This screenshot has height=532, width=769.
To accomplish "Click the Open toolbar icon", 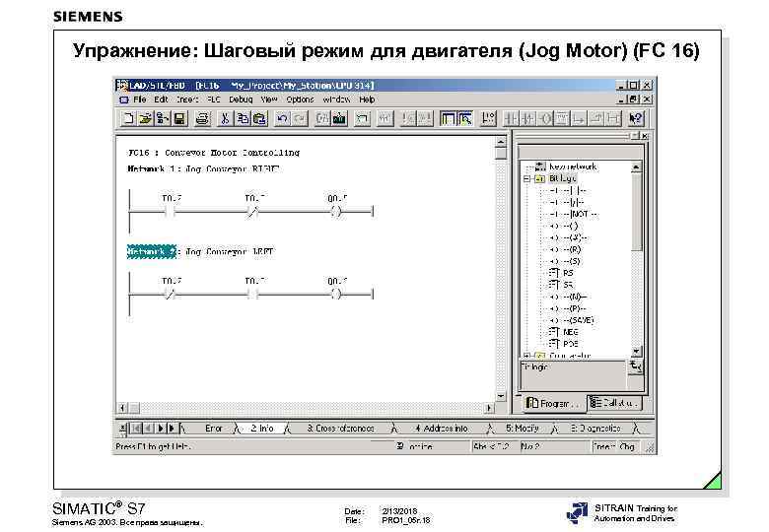I will 145,118.
